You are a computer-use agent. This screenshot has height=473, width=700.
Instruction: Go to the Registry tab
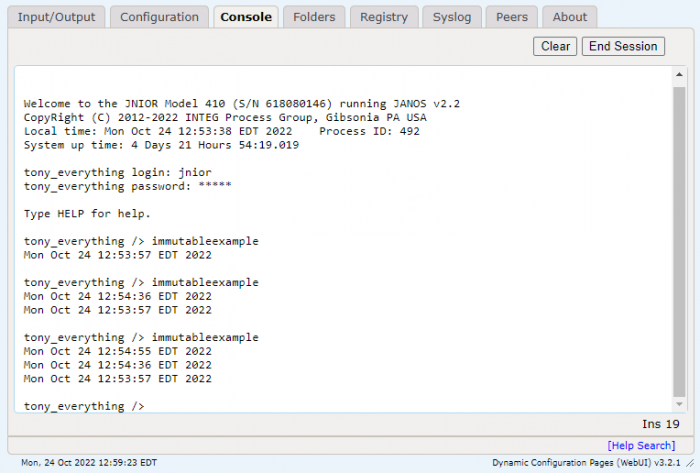point(384,17)
